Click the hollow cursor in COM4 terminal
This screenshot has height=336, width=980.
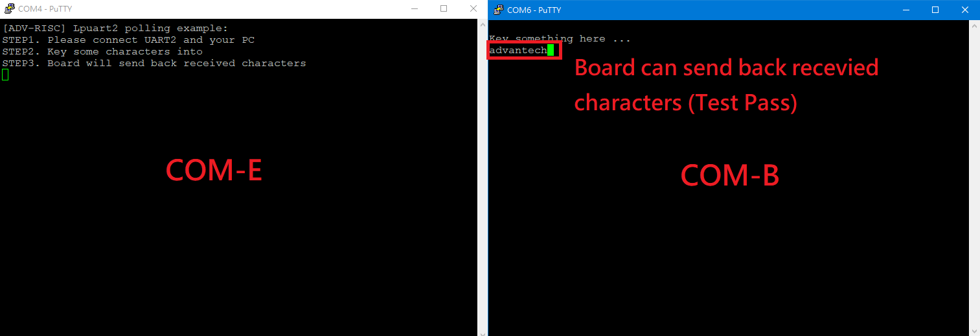pos(5,75)
